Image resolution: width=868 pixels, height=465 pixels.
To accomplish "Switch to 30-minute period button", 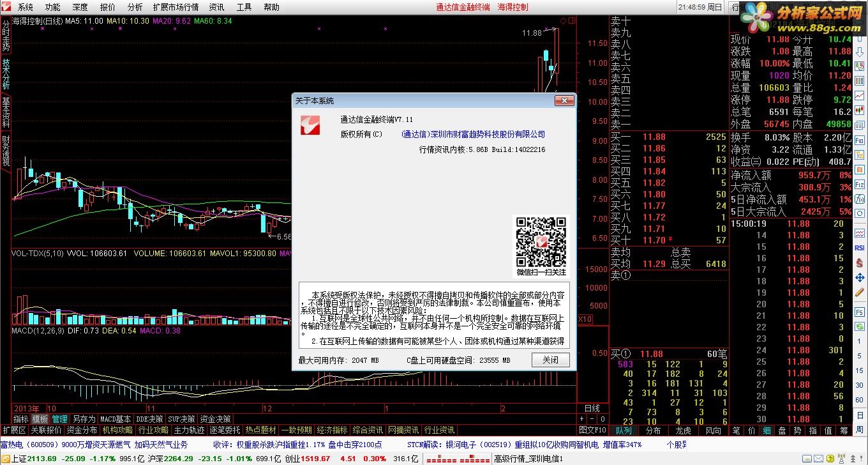I will click(859, 385).
